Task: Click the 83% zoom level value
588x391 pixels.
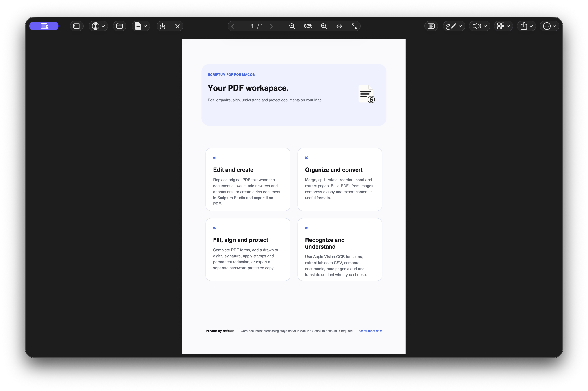Action: click(x=308, y=26)
